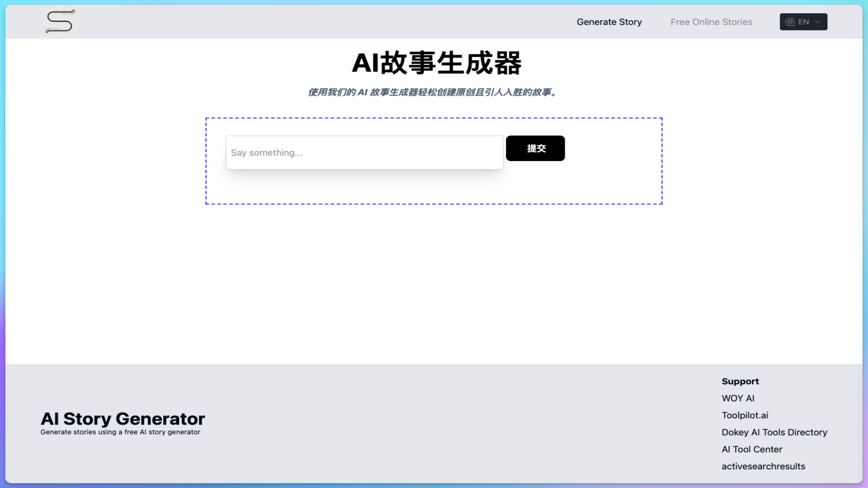
Task: Open the activesearchresults link
Action: click(763, 466)
